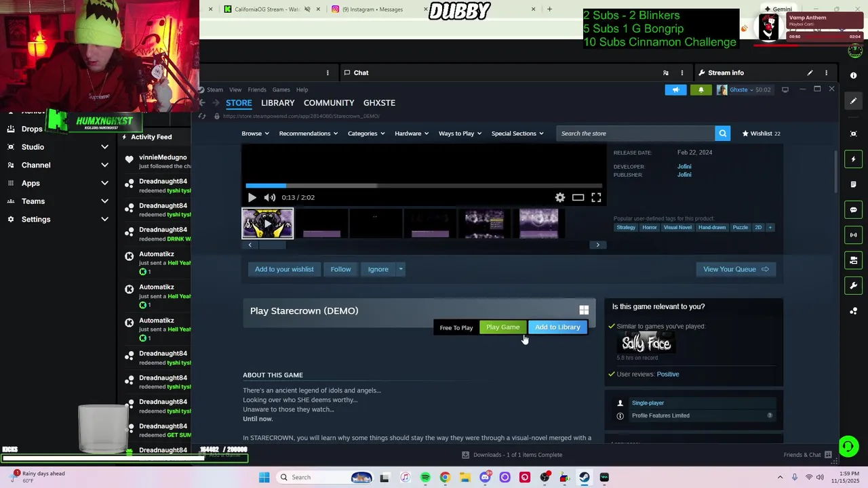Open Steam announcements megaphone button

pos(675,89)
